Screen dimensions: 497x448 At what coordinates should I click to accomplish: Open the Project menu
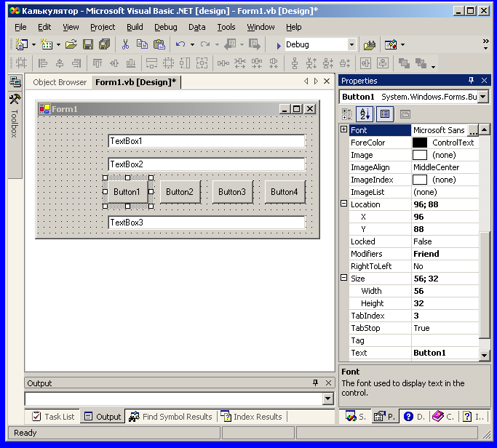tap(103, 27)
